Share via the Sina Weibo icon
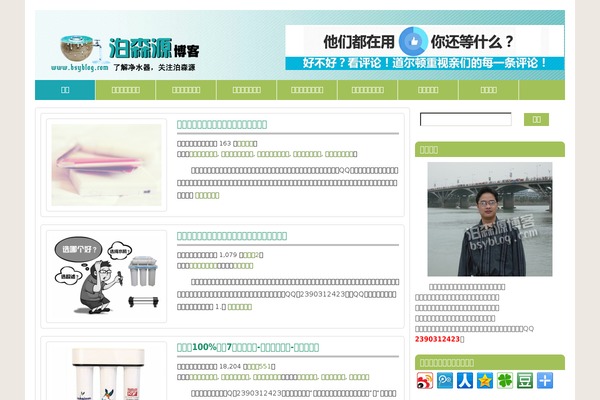Viewport: 600px width, 400px height. [x=425, y=380]
